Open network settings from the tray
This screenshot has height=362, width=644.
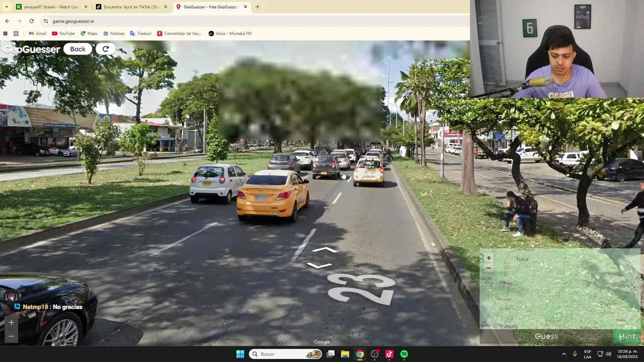point(600,354)
